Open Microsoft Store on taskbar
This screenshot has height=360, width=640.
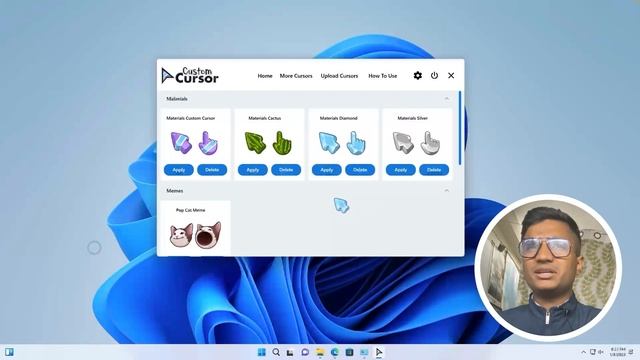pyautogui.click(x=349, y=352)
